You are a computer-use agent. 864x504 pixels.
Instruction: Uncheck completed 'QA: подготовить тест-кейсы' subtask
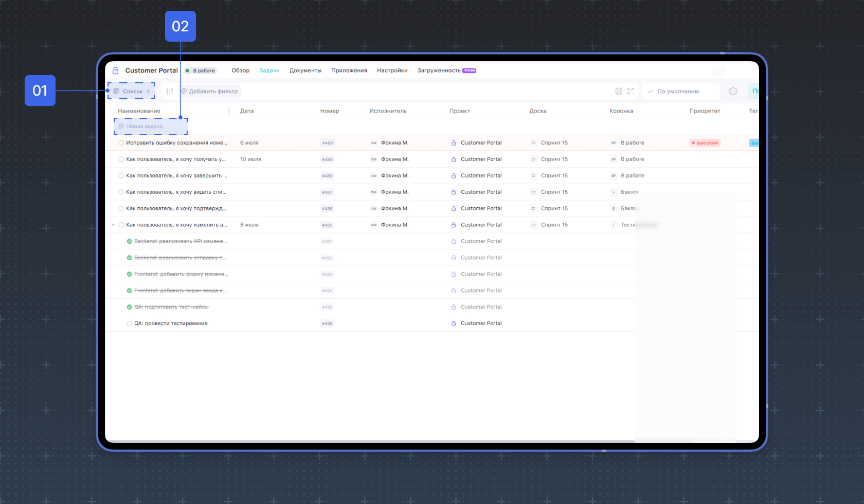click(130, 307)
